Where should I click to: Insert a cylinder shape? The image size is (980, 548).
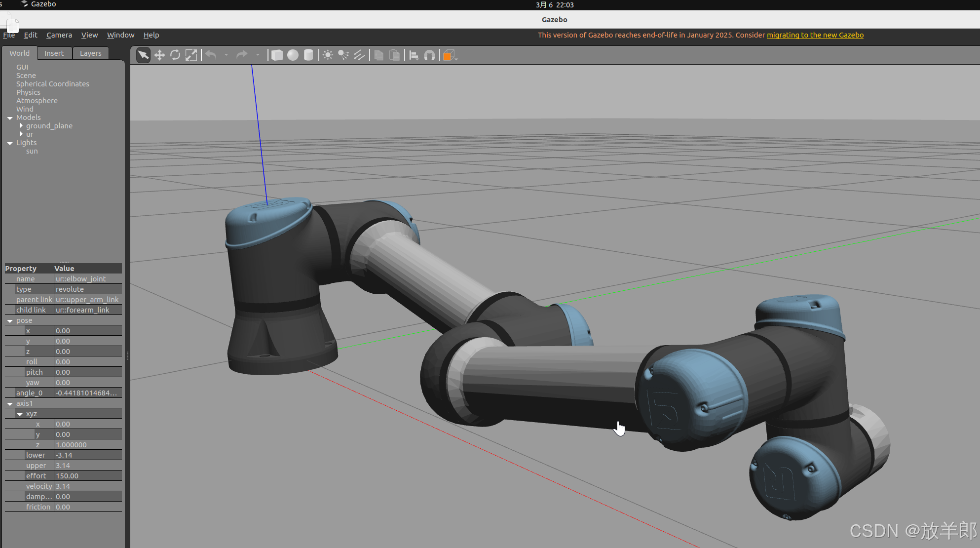(x=308, y=55)
